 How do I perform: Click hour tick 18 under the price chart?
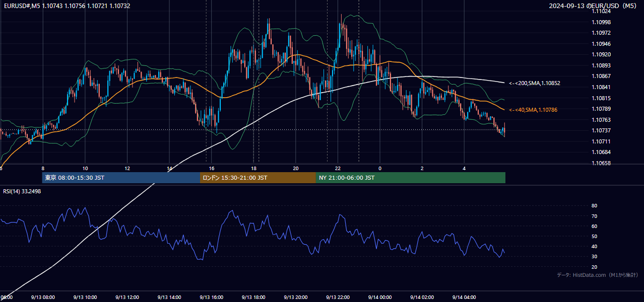253,168
